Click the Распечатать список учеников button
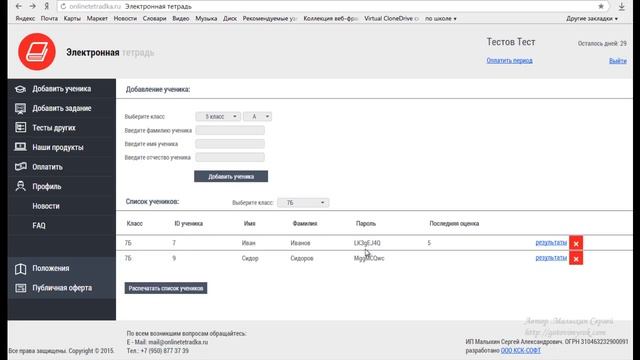Image resolution: width=640 pixels, height=360 pixels. pos(166,289)
